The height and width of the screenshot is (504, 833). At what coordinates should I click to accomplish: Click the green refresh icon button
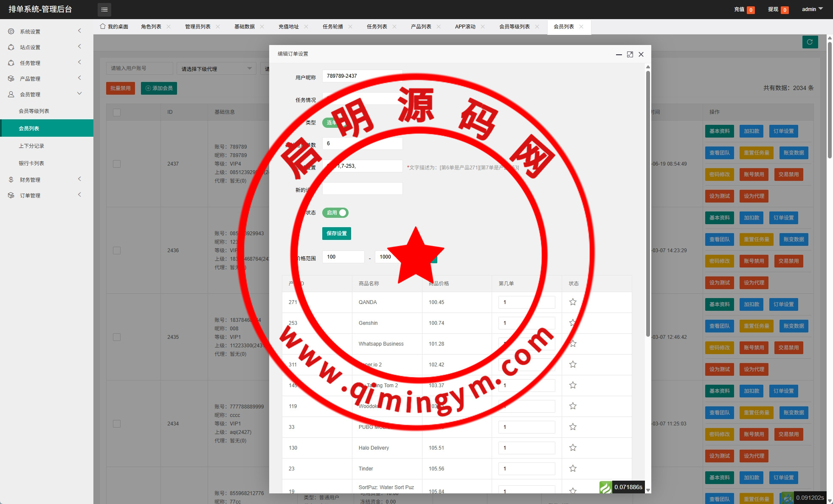[810, 42]
